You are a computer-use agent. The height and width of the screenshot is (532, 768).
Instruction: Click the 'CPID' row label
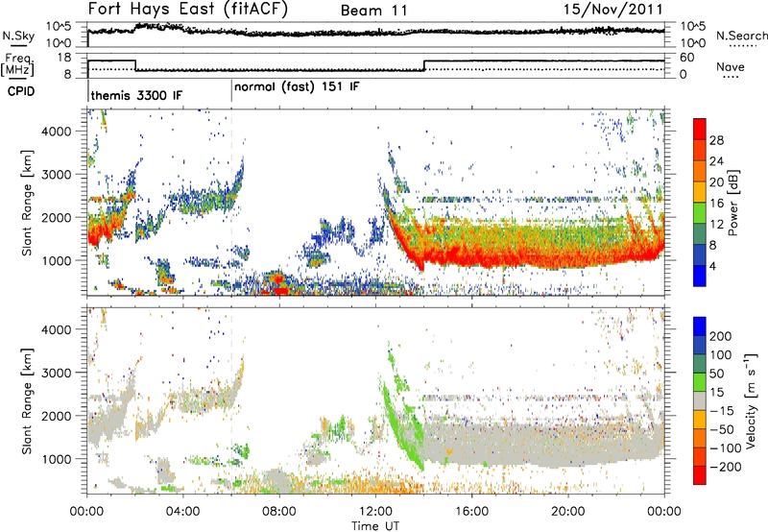tap(21, 91)
